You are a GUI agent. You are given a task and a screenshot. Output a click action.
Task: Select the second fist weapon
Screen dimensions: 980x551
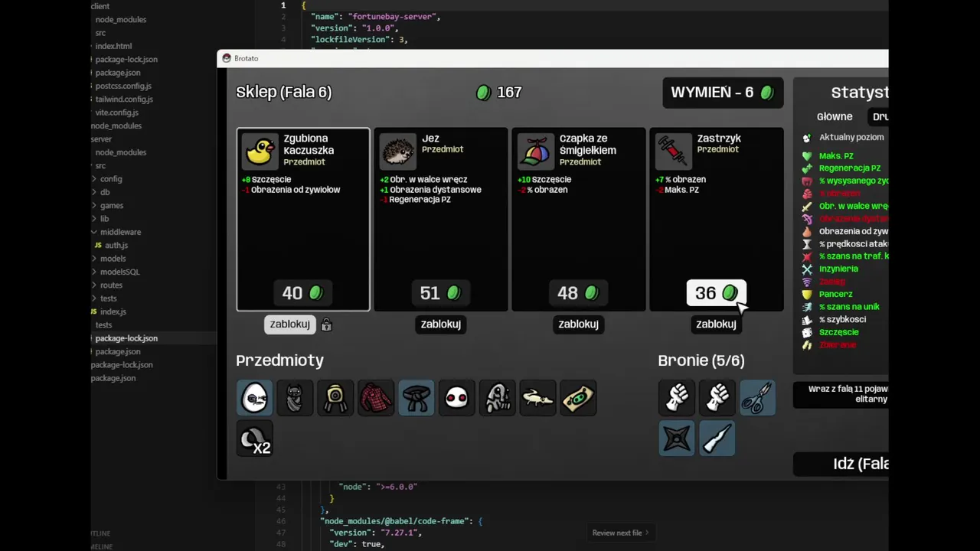tap(717, 398)
